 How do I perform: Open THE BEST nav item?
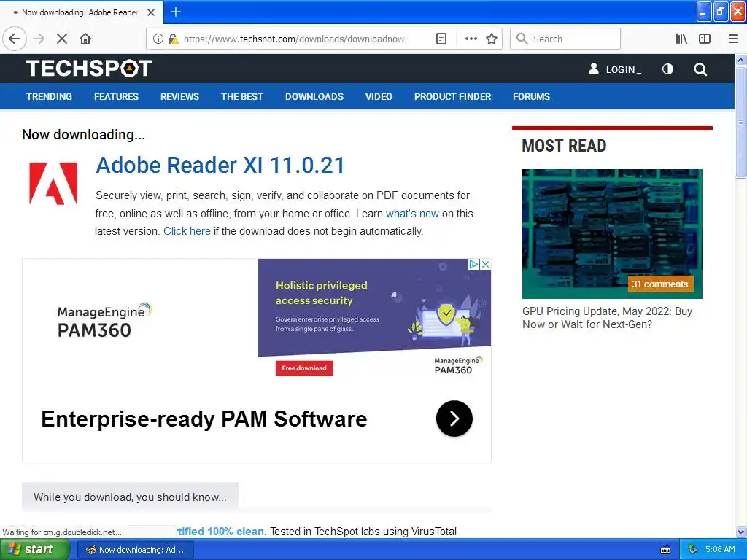(241, 97)
